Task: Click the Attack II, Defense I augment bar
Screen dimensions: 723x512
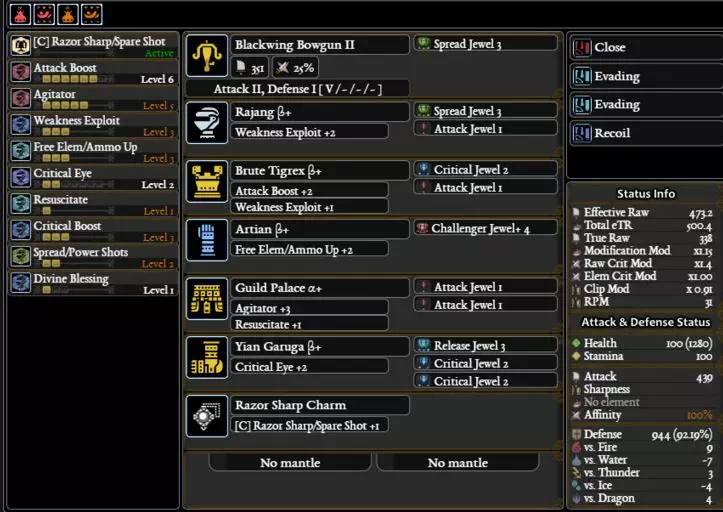Action: click(297, 89)
